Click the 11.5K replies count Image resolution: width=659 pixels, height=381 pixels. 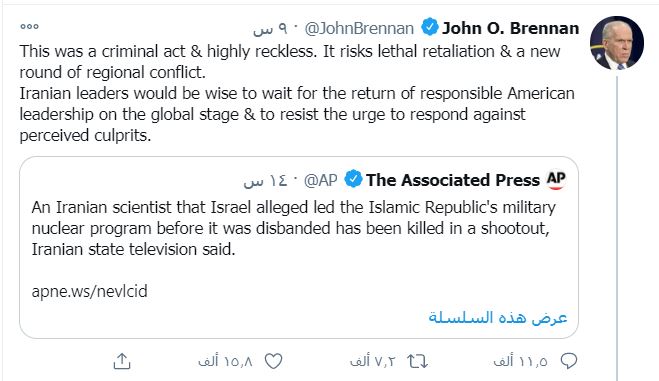(520, 361)
